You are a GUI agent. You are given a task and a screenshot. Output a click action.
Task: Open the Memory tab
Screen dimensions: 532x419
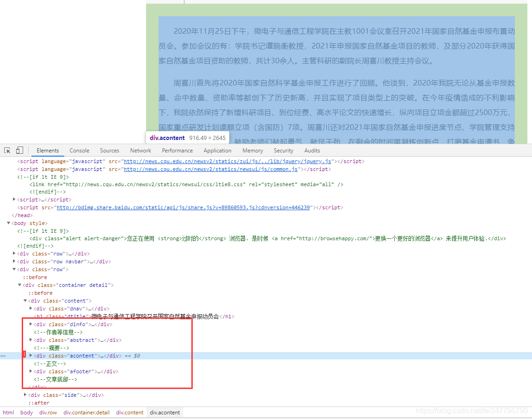[253, 151]
